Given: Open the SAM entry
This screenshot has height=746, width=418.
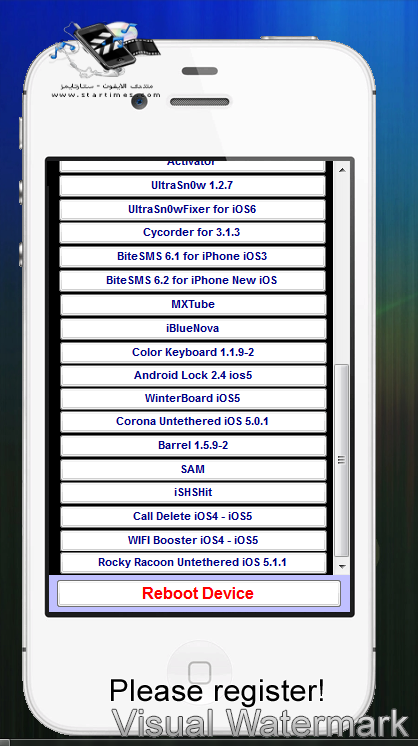Looking at the screenshot, I should pos(193,469).
